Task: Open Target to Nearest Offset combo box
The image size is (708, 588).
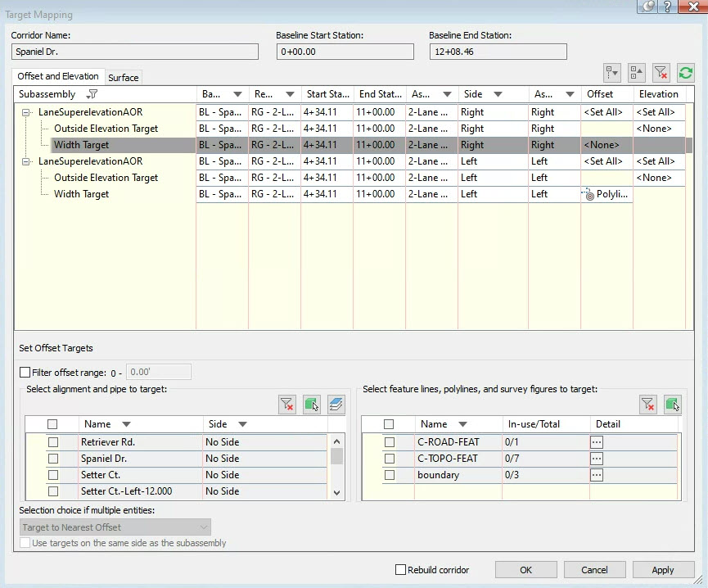Action: 115,527
